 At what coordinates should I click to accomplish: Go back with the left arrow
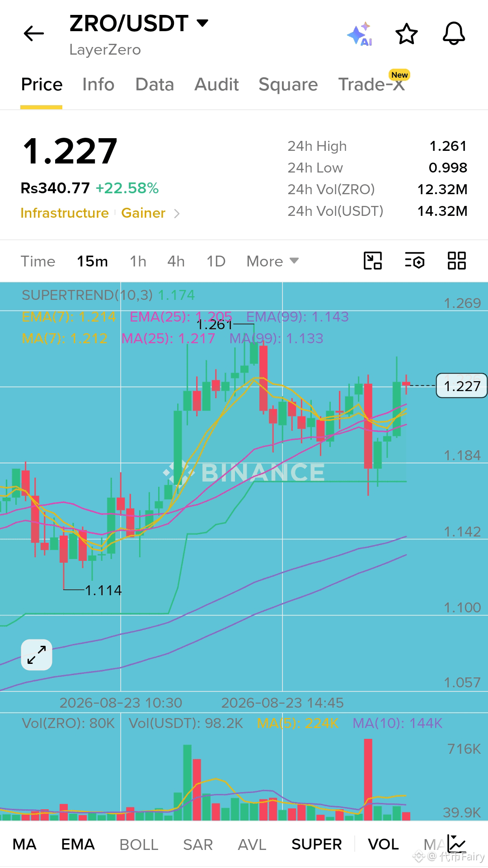point(34,33)
